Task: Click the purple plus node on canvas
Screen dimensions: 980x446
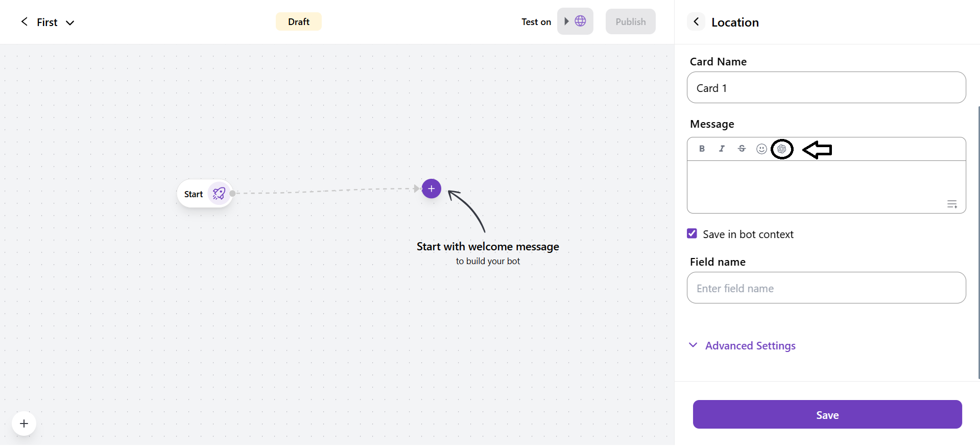Action: point(432,189)
